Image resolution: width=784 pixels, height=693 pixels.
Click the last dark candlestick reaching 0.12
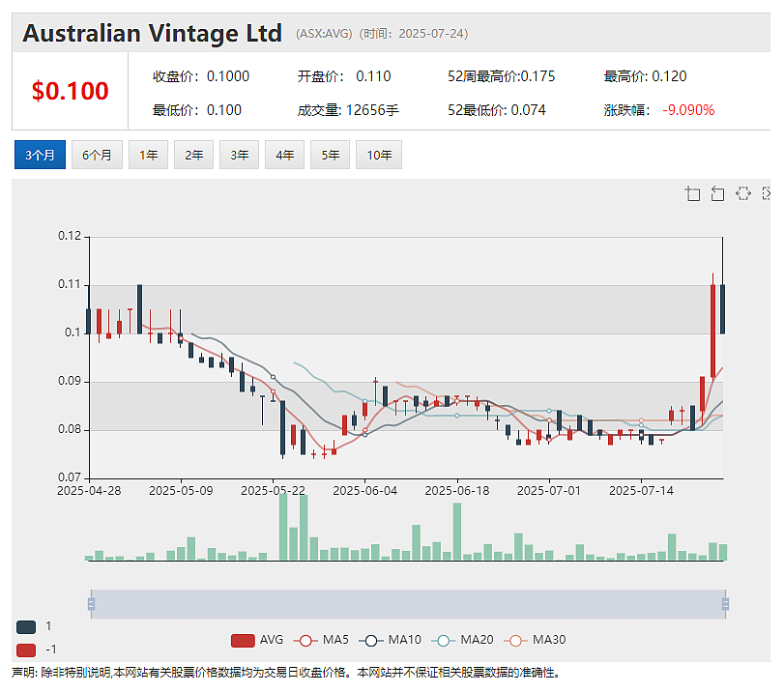pos(722,309)
